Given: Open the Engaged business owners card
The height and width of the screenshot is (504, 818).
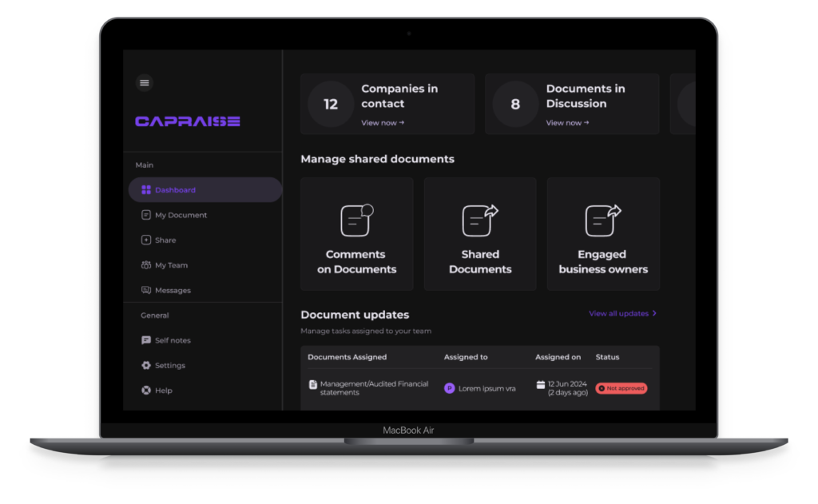Looking at the screenshot, I should tap(603, 234).
